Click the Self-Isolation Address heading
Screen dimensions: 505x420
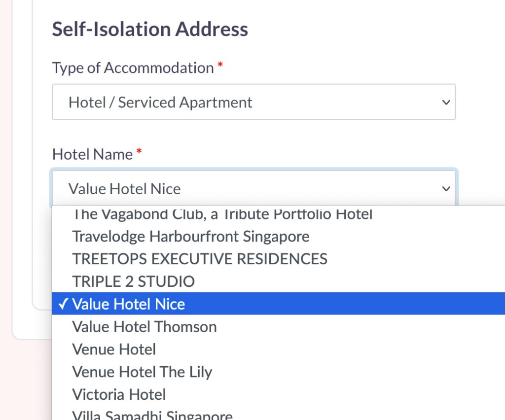pos(150,29)
